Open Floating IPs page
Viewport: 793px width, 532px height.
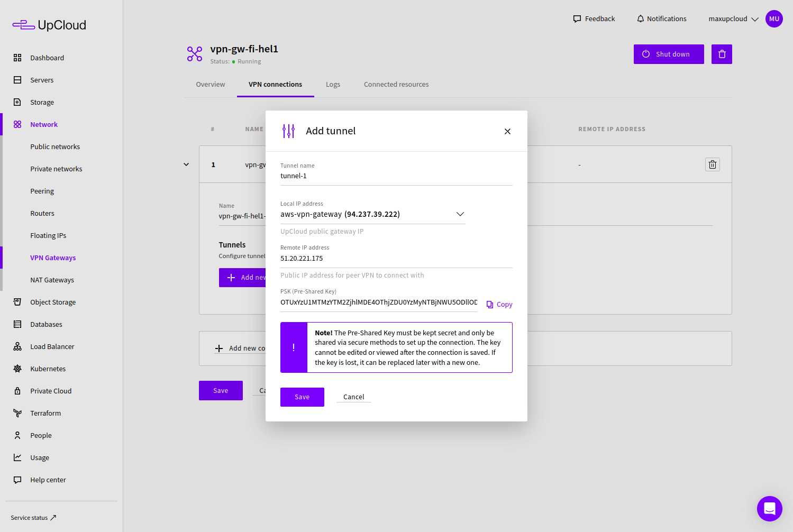coord(48,235)
